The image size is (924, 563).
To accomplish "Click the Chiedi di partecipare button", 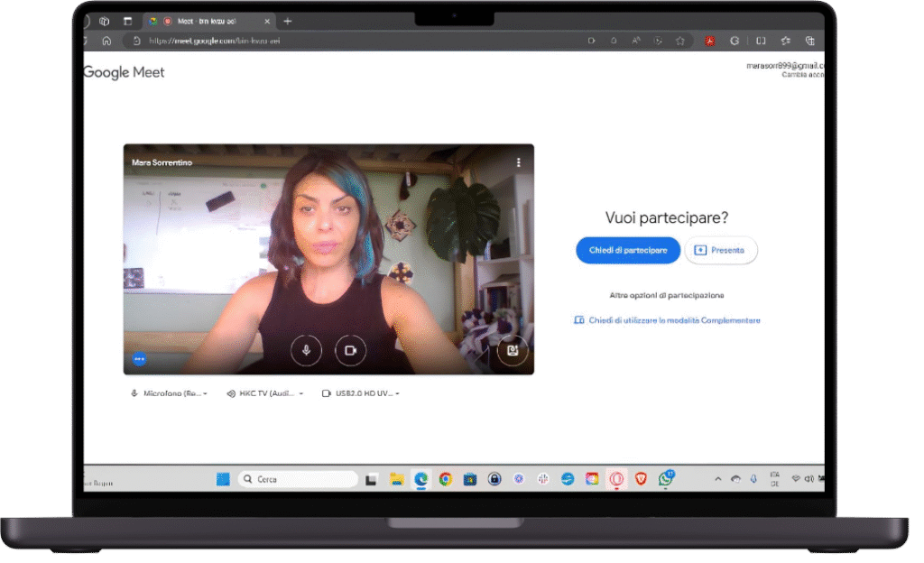I will (x=628, y=250).
